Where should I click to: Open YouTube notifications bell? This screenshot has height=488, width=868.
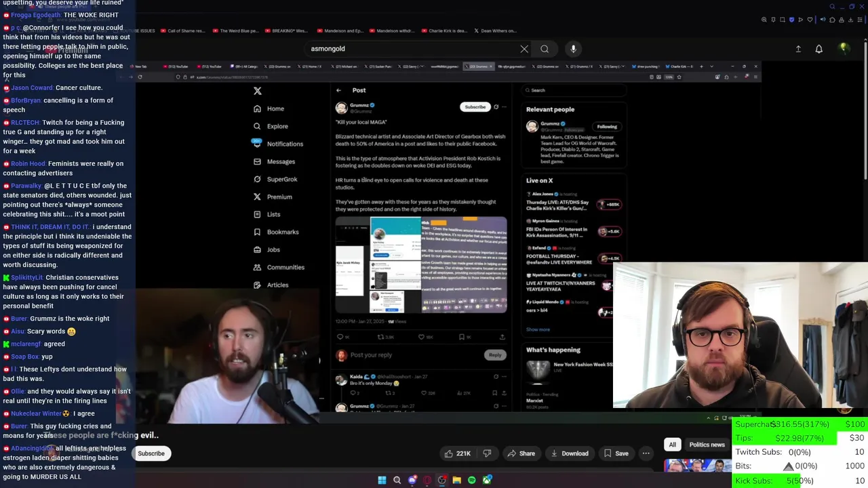point(819,49)
